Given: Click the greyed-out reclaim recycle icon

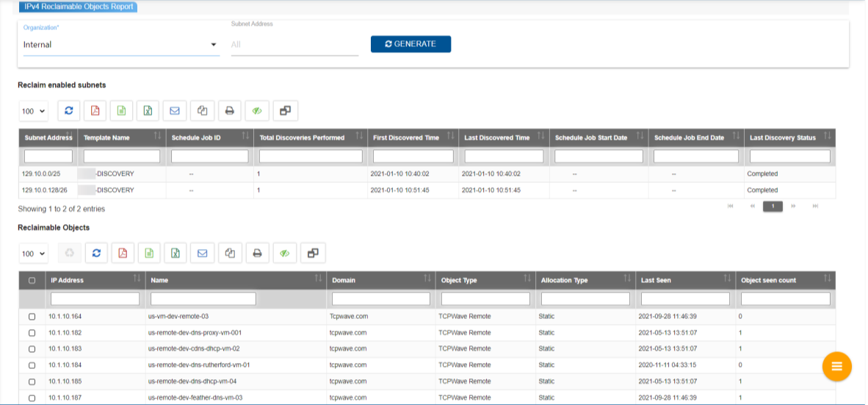Looking at the screenshot, I should point(70,253).
